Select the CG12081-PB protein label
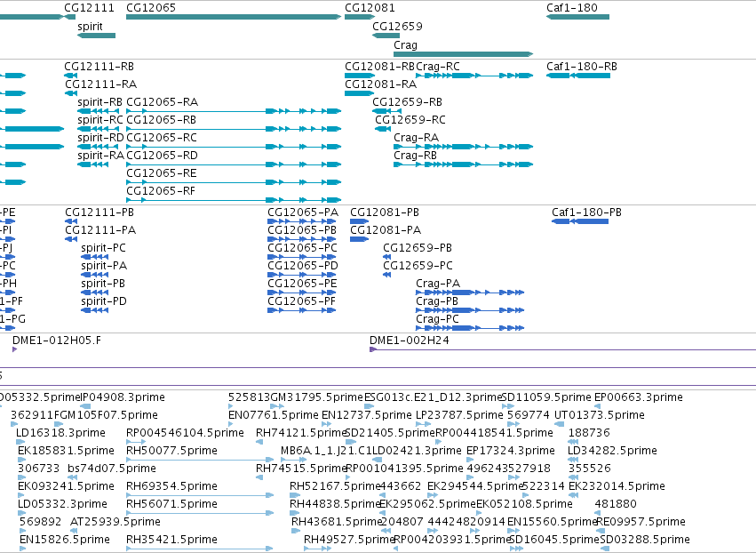 coord(385,212)
